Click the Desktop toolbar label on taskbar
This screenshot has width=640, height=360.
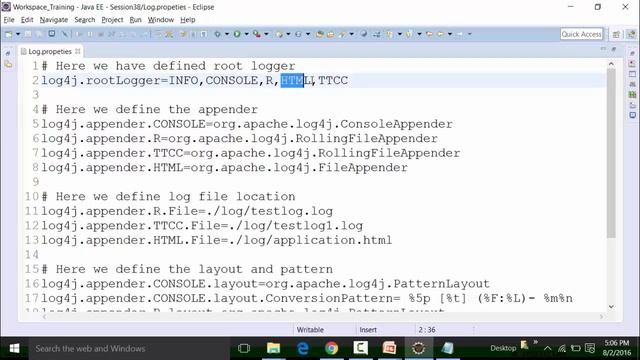503,349
